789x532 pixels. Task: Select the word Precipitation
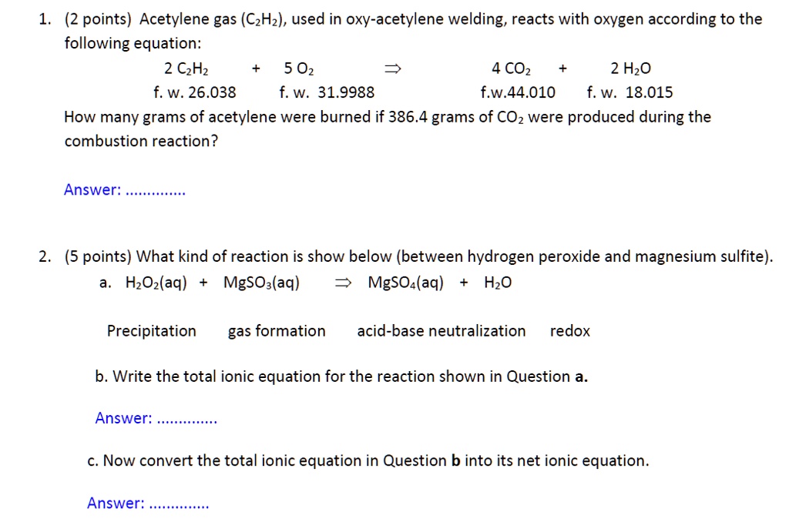click(x=151, y=331)
